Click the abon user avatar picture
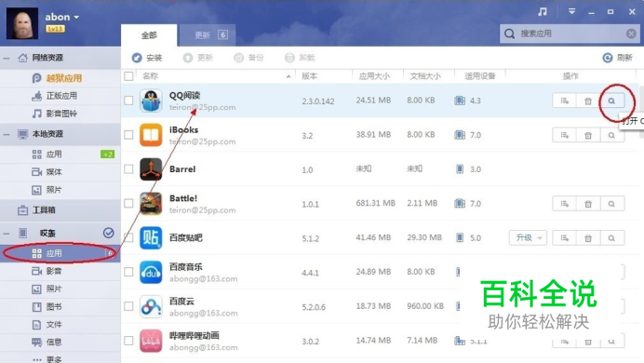This screenshot has width=644, height=363. click(x=22, y=23)
